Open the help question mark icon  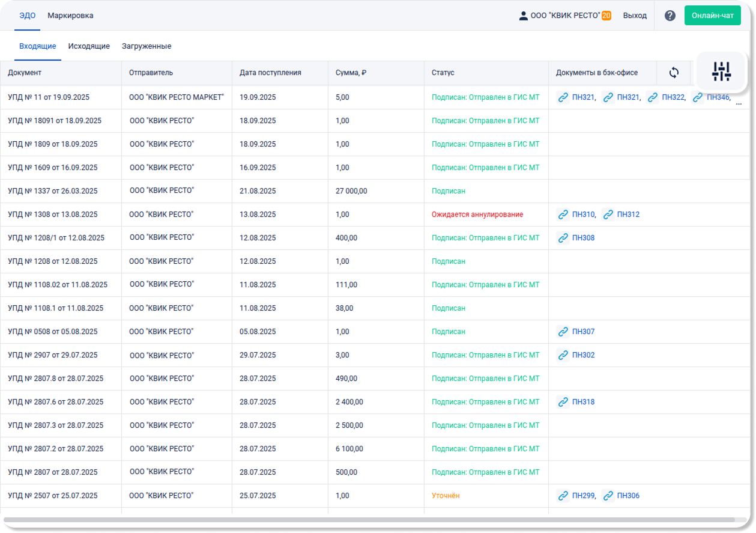click(x=670, y=16)
